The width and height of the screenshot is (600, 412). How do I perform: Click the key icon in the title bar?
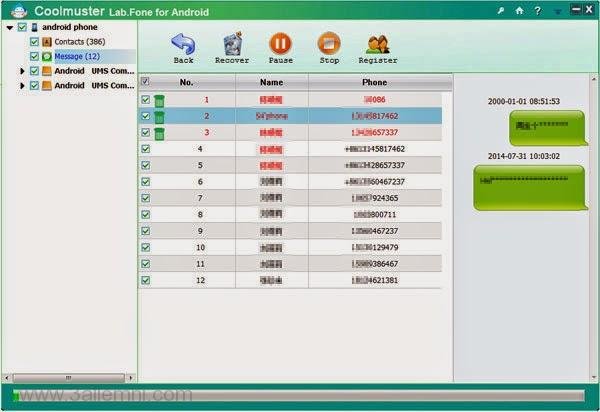(x=500, y=10)
